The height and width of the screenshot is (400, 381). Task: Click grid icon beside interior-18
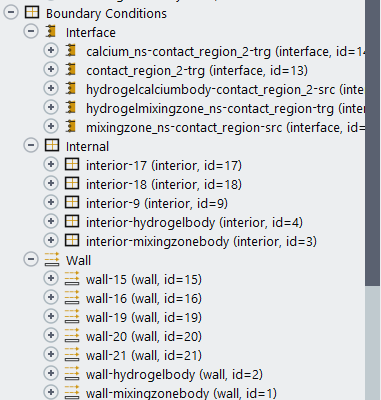point(72,184)
